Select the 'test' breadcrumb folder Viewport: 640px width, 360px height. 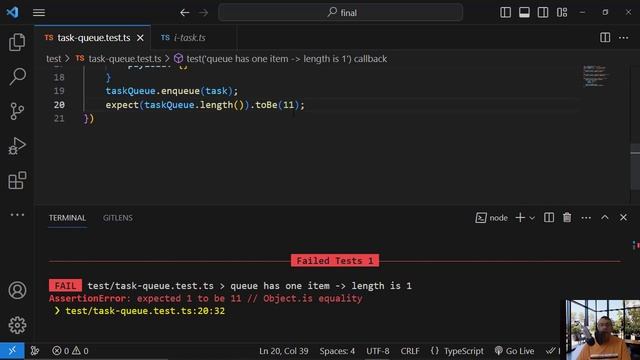coord(53,59)
